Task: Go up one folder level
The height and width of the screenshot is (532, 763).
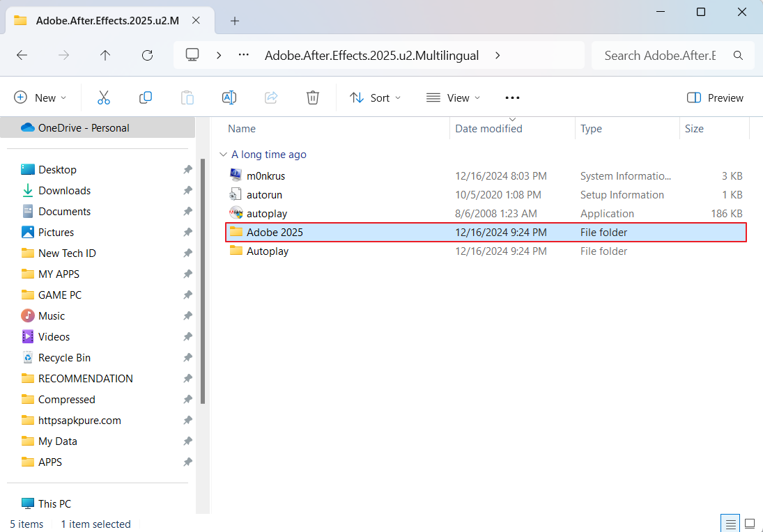Action: [x=105, y=56]
